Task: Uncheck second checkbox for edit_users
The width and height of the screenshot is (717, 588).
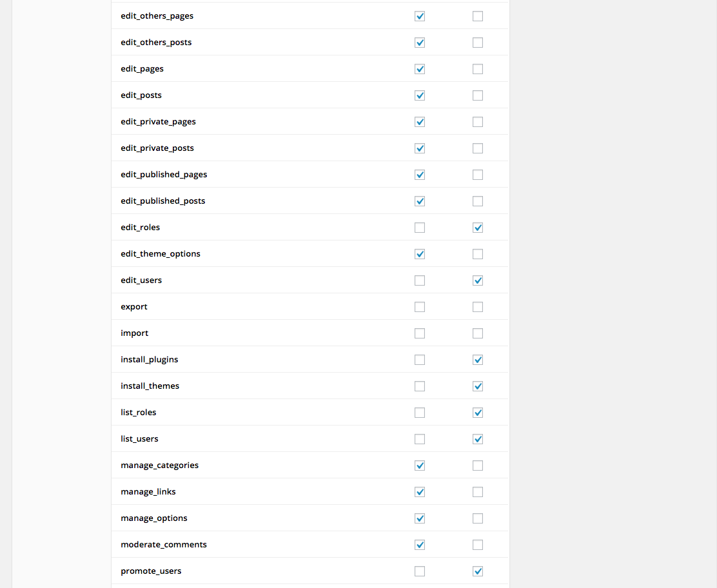Action: [477, 280]
